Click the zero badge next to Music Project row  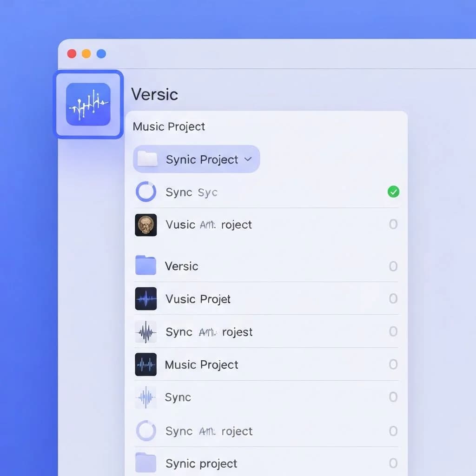393,364
